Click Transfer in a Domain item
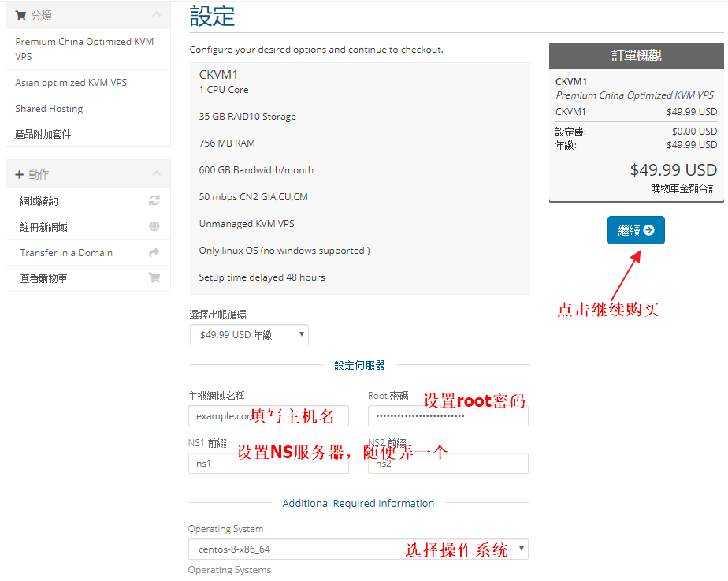 [87, 252]
